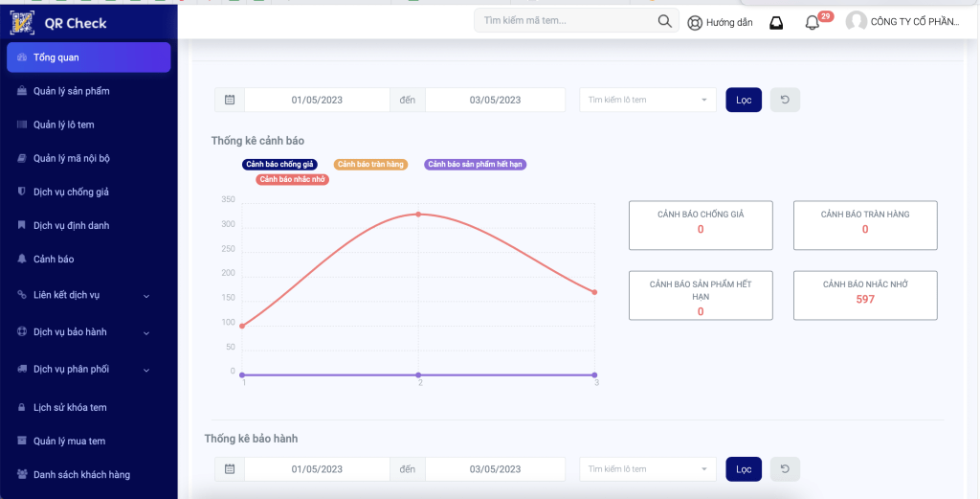Click end date 03/05/2023 in cảnh báo filter

[495, 100]
